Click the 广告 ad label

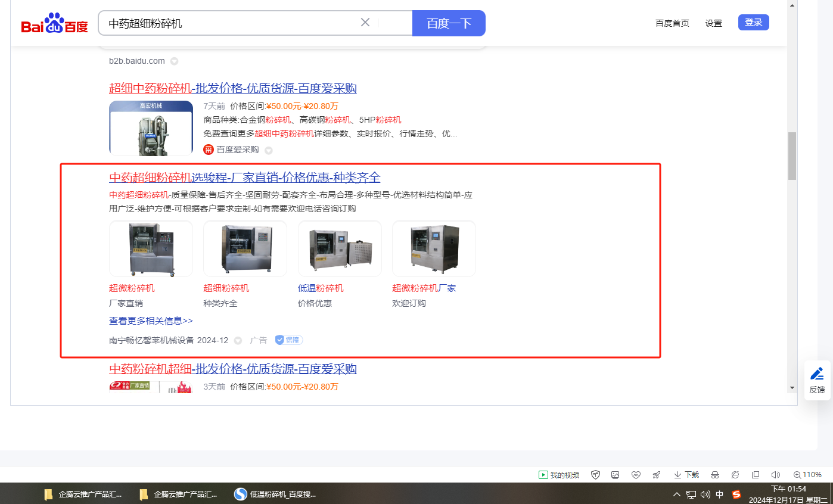click(259, 340)
